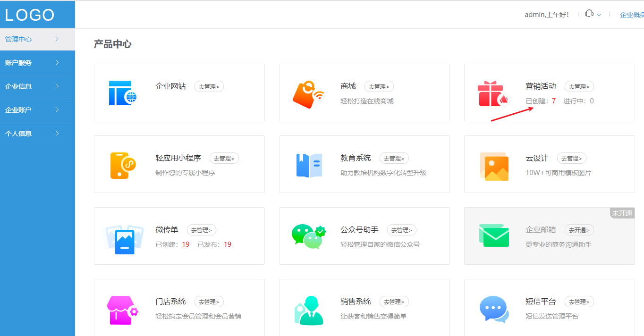Select the green 企业邮箱 envelope icon
Screen dimensions: 644x336
pyautogui.click(x=494, y=236)
